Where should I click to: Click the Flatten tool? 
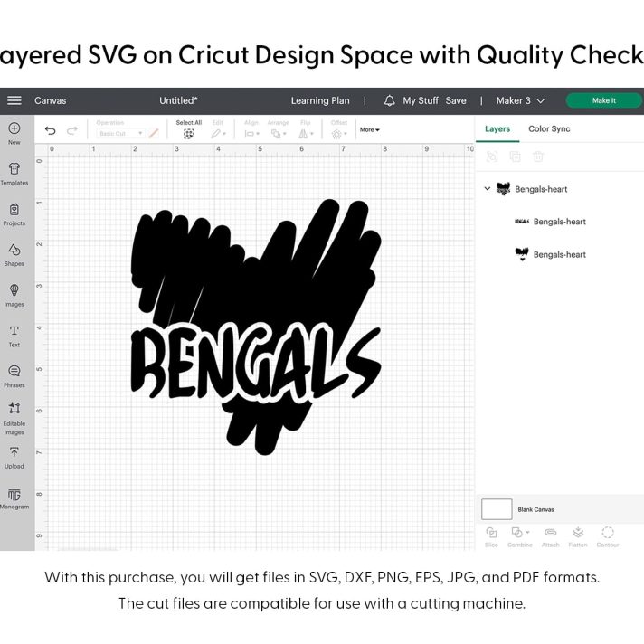point(578,537)
